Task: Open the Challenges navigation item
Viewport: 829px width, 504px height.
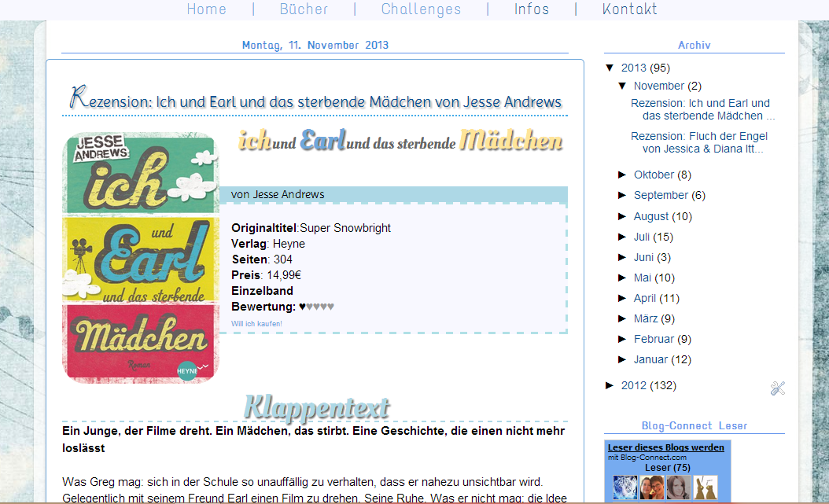Action: [421, 9]
